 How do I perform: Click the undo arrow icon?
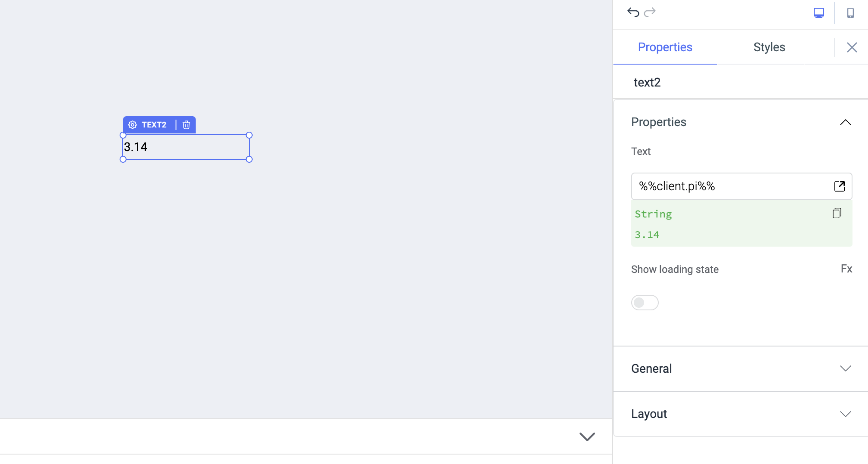(x=633, y=12)
